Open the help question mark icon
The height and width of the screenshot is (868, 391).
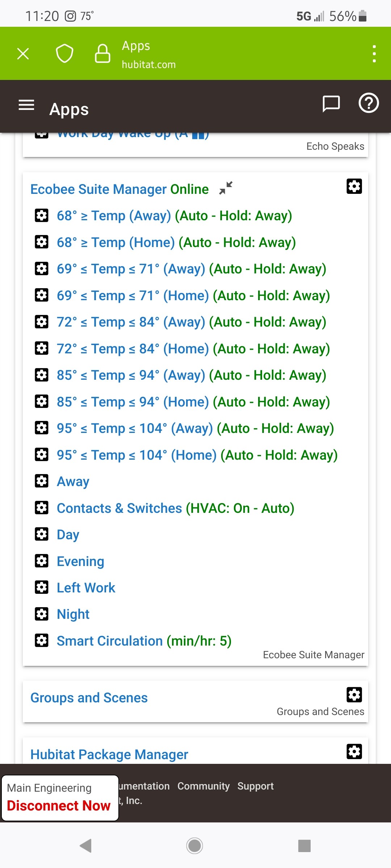click(369, 103)
